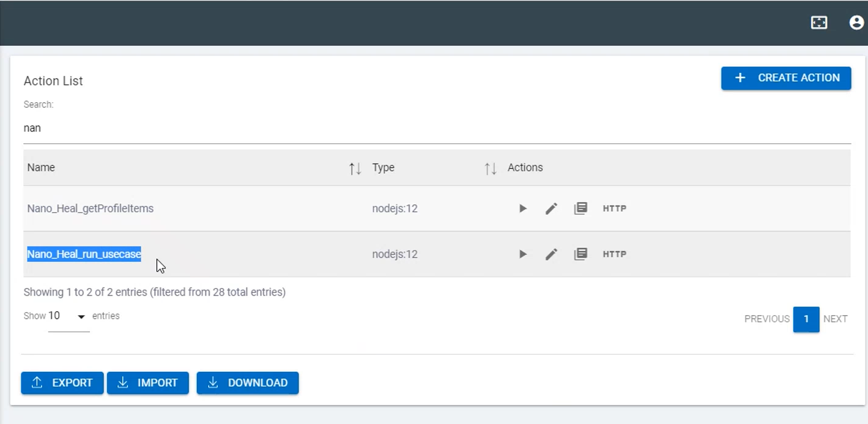Edit the Nano_Heal_run_usecase action with pencil

(x=551, y=254)
